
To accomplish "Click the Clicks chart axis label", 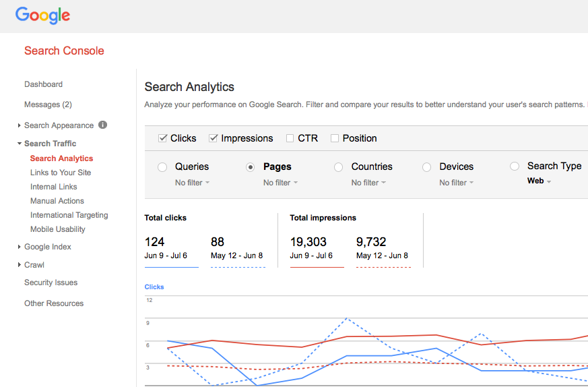I will pyautogui.click(x=154, y=287).
